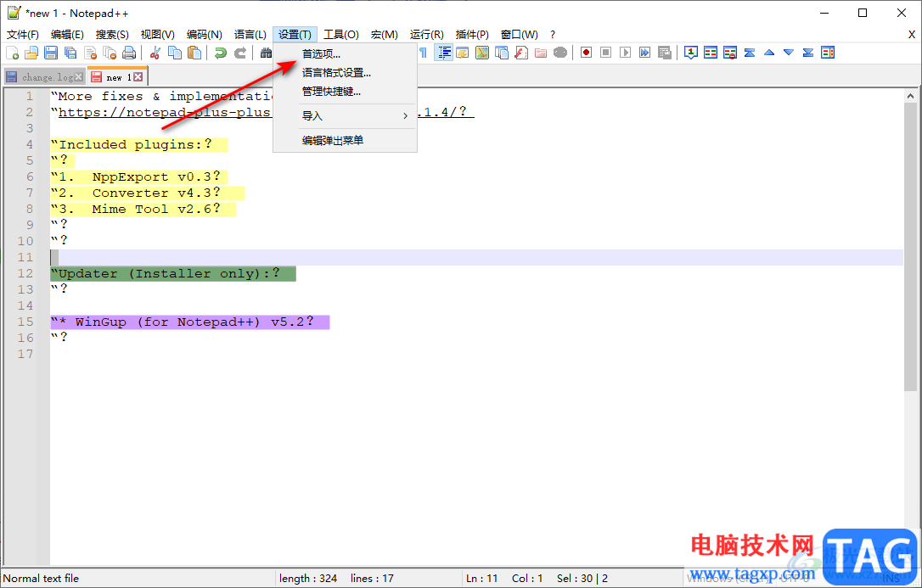This screenshot has width=922, height=588.
Task: Open the 编辑(E) menu
Action: 67,35
